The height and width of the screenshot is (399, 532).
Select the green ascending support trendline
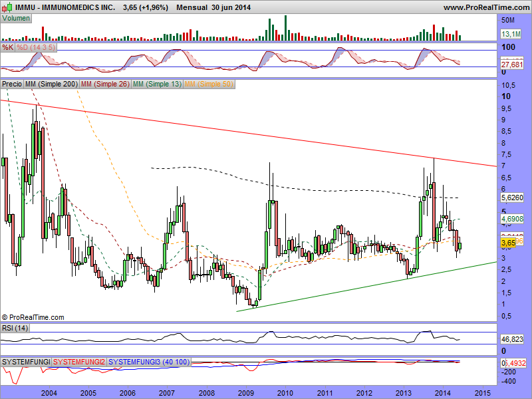[366, 287]
